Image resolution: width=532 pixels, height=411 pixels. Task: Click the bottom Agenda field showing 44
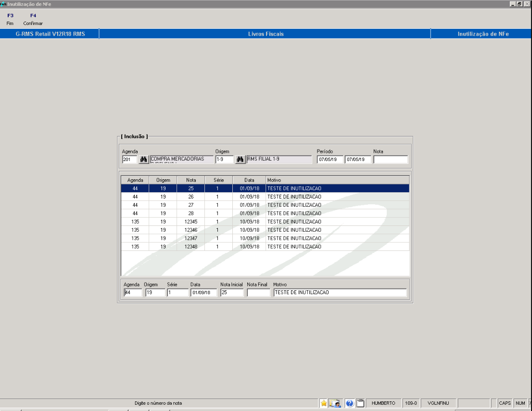click(x=133, y=293)
